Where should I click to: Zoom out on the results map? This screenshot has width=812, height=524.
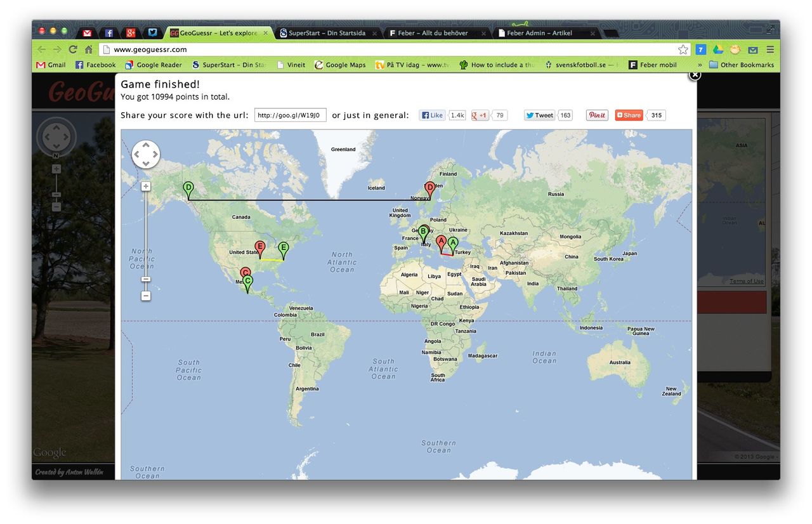146,296
